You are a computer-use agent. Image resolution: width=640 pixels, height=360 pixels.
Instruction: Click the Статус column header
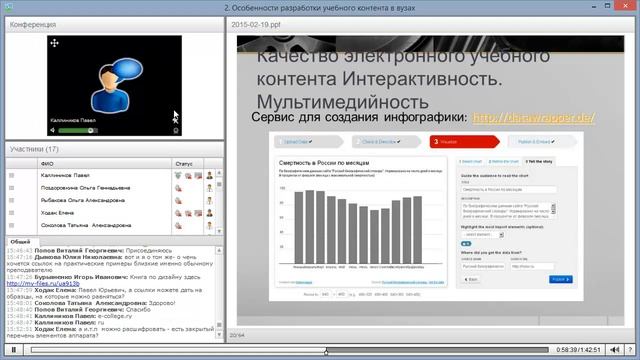(187, 164)
